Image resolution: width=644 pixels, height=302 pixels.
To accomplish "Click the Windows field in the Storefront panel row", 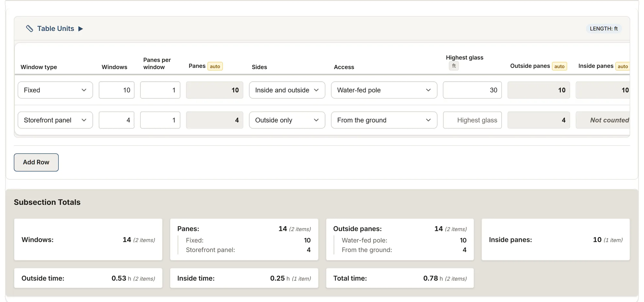I will tap(117, 120).
